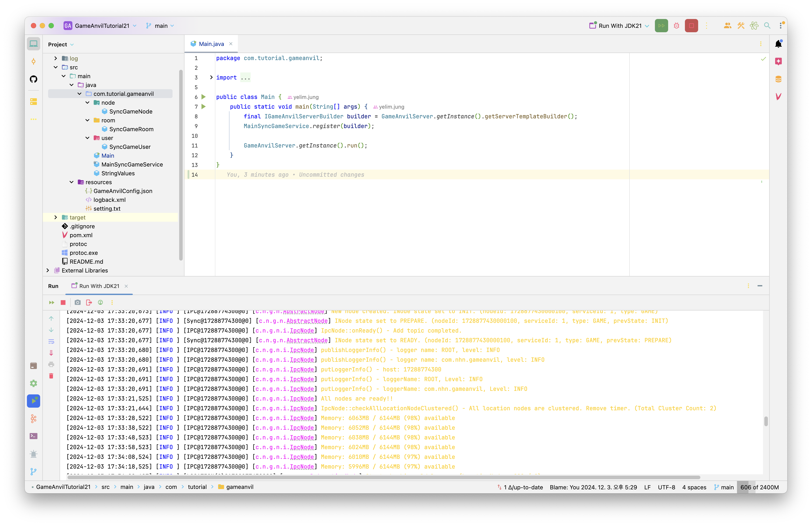Open Run With JDK21 configuration dropdown

(619, 26)
